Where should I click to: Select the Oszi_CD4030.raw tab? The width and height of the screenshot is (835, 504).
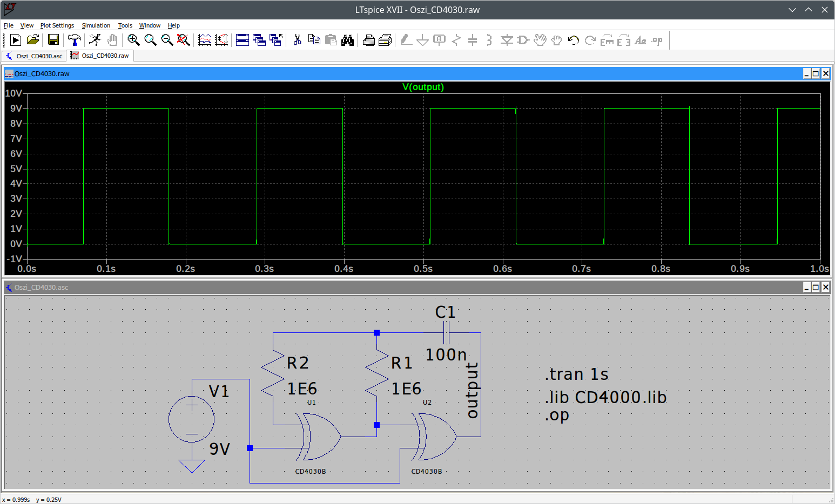pos(100,56)
